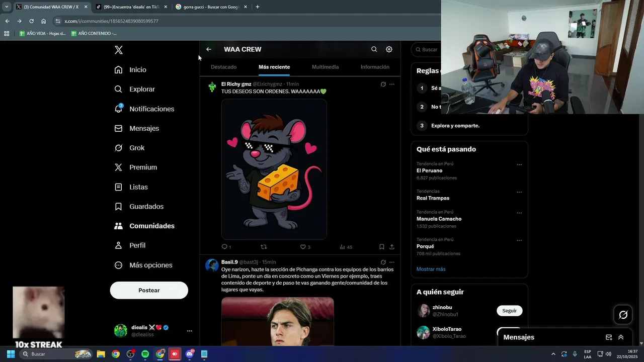Open more options on Basil.9 post
The width and height of the screenshot is (644, 362).
tap(392, 262)
